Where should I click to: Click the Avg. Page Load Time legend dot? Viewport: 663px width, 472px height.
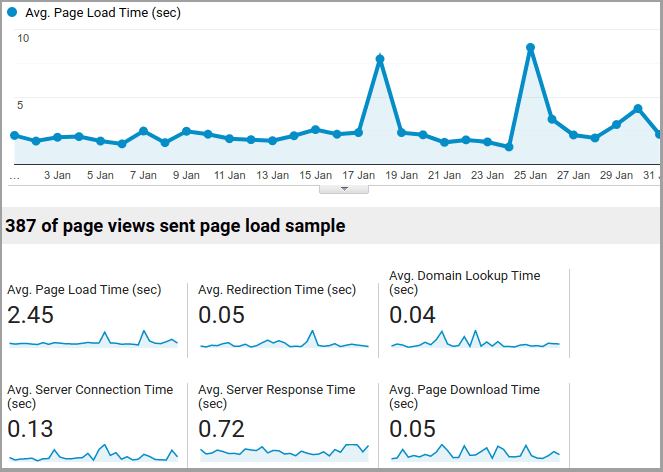pos(12,12)
